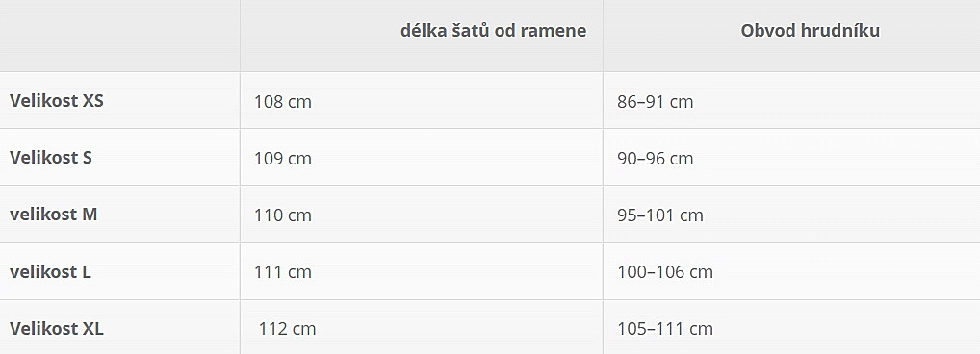Click the 111 cm length cell
Image resolution: width=980 pixels, height=354 pixels.
coord(282,272)
